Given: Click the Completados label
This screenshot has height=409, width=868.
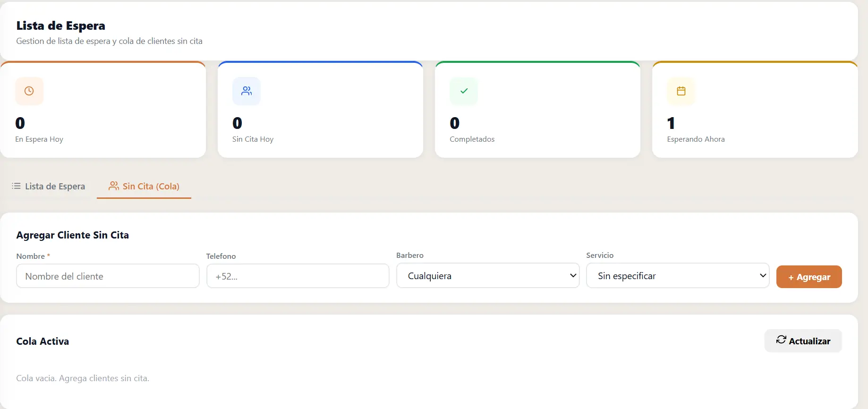Looking at the screenshot, I should [472, 139].
